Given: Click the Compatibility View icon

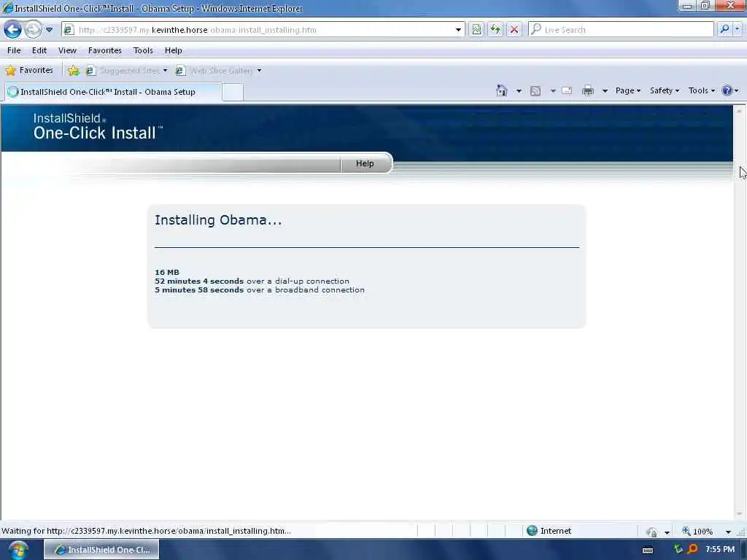Looking at the screenshot, I should click(476, 29).
